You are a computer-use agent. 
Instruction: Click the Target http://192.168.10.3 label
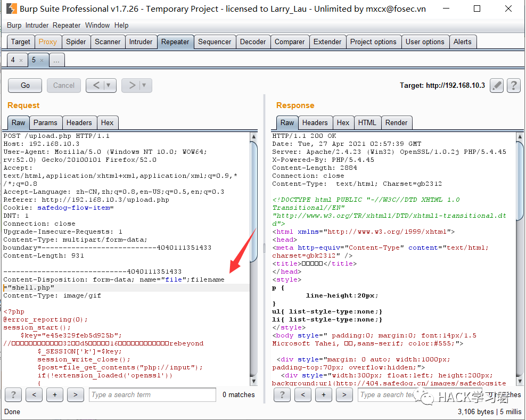(x=442, y=86)
